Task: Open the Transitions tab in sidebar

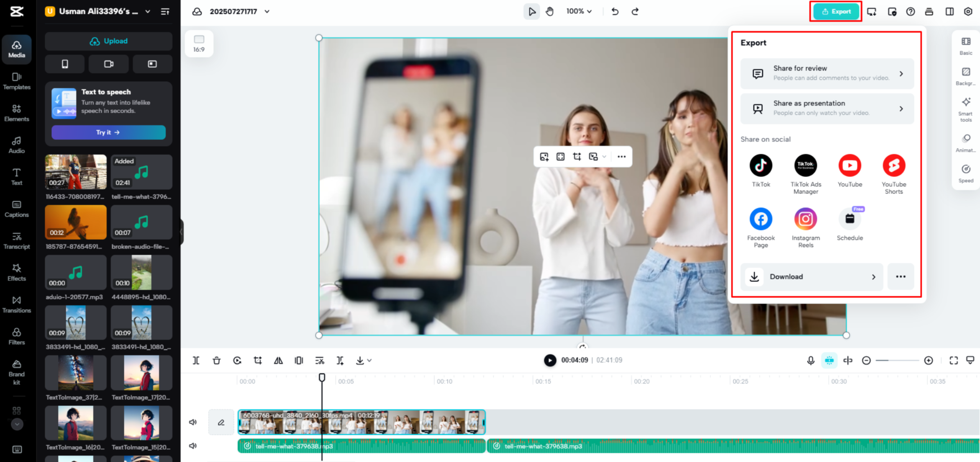Action: pyautogui.click(x=16, y=305)
